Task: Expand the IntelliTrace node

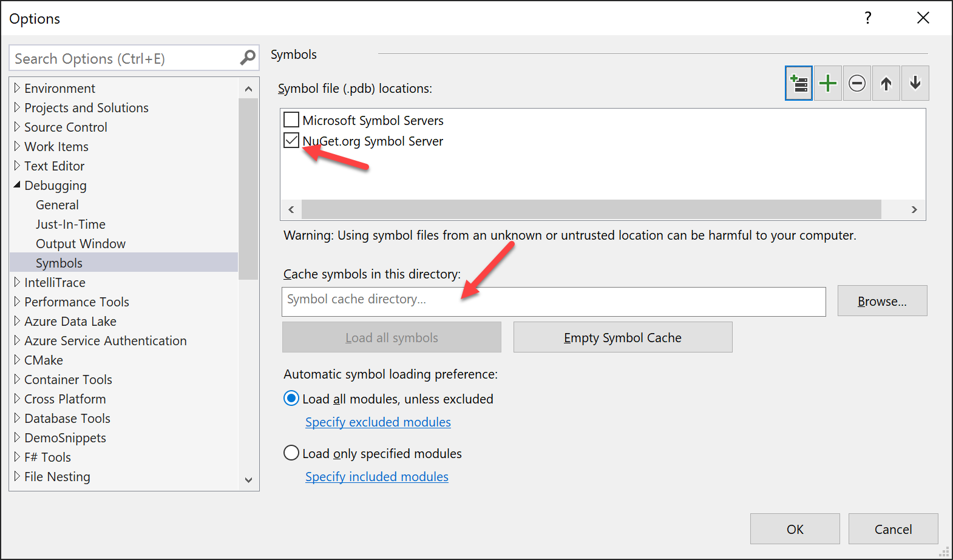Action: point(17,282)
